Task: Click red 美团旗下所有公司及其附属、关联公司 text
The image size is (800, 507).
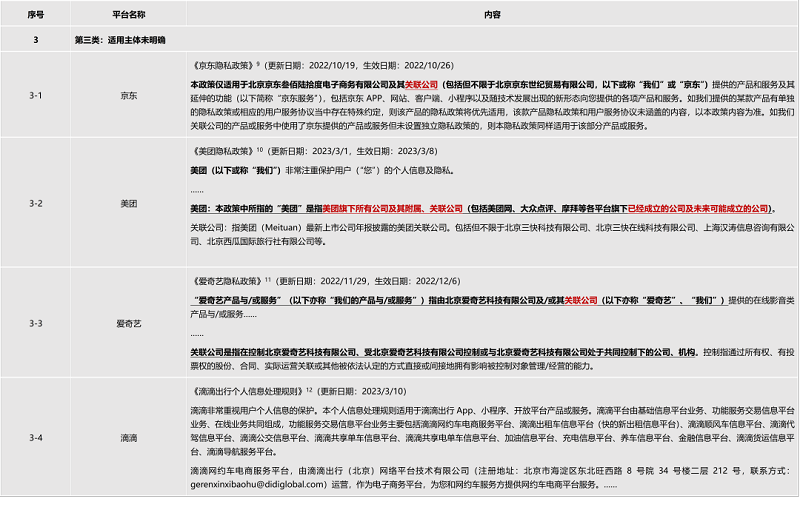Action: [x=392, y=209]
